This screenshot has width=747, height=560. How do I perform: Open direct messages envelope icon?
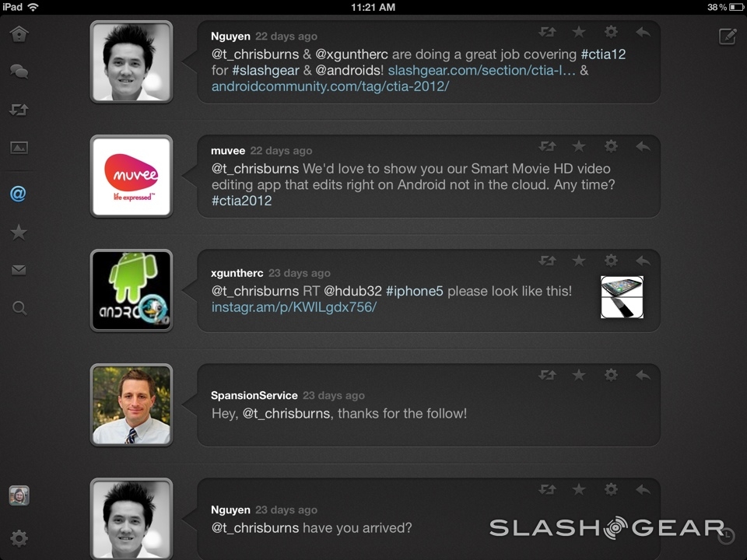point(19,271)
